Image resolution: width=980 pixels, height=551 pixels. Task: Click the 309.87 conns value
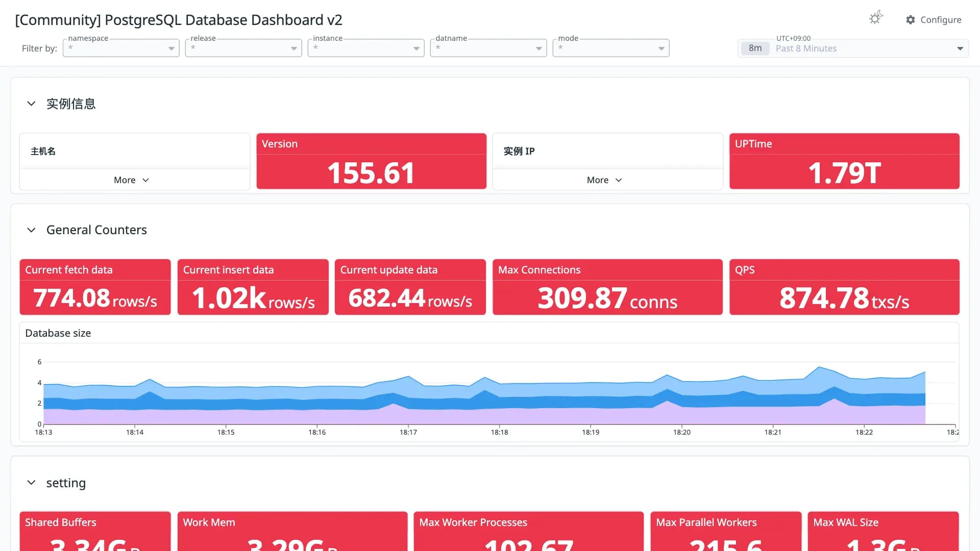(x=607, y=298)
